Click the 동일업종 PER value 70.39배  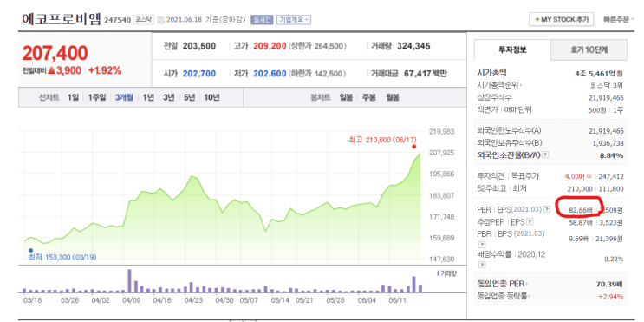pos(610,284)
